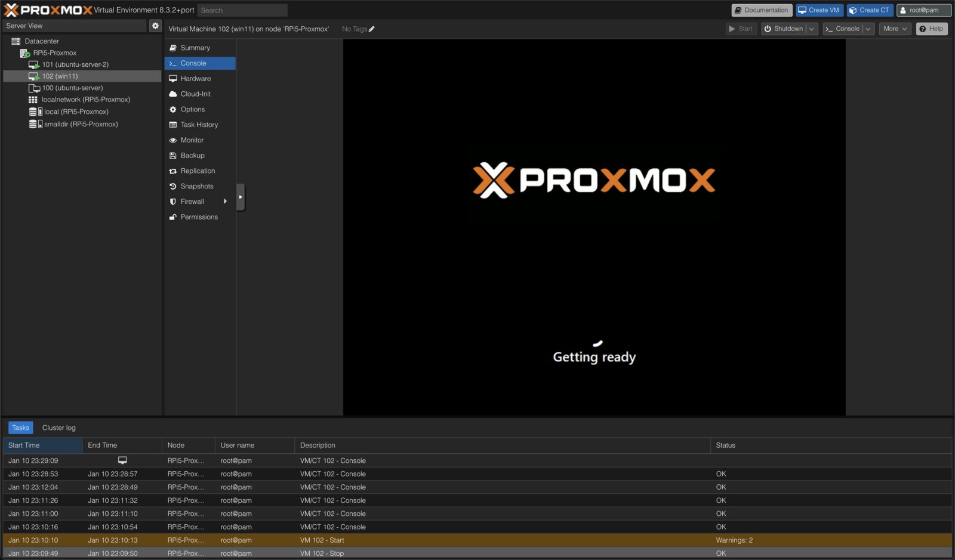Open the Hardware menu item
955x560 pixels.
tap(200, 79)
